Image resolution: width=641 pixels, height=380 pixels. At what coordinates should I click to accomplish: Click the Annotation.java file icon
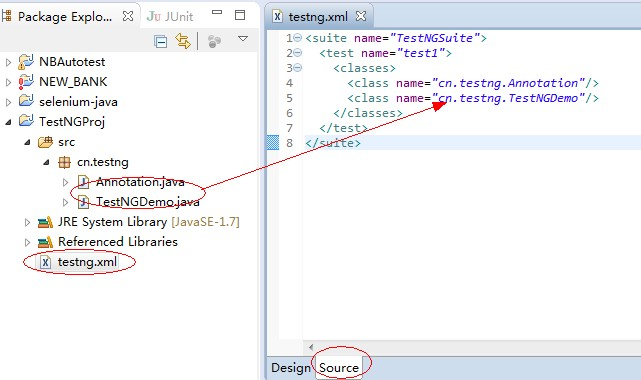click(83, 182)
